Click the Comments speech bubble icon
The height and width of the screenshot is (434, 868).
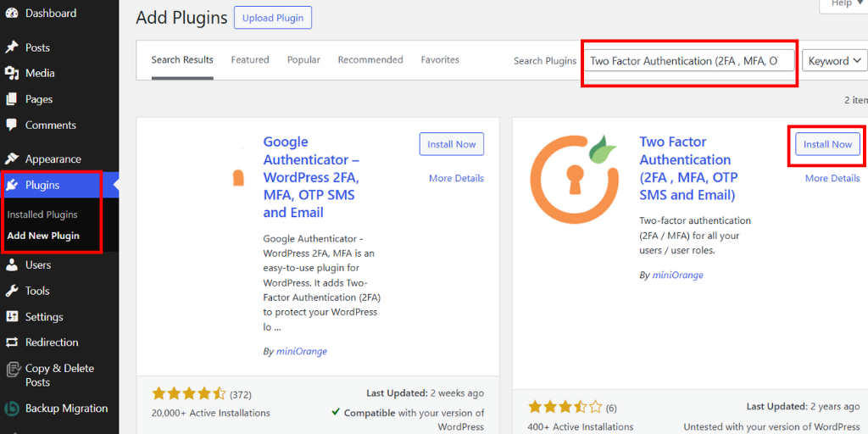click(x=12, y=125)
